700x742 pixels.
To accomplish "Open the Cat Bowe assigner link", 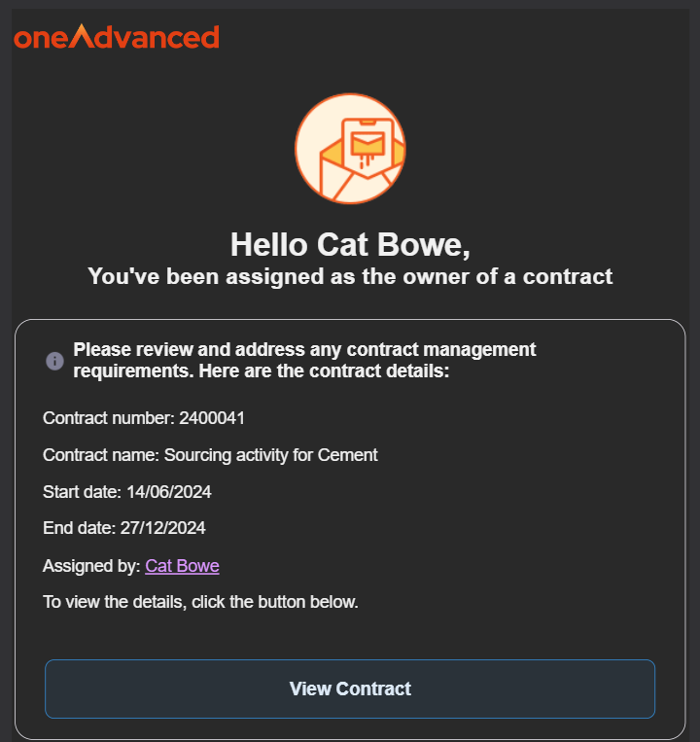I will tap(182, 565).
